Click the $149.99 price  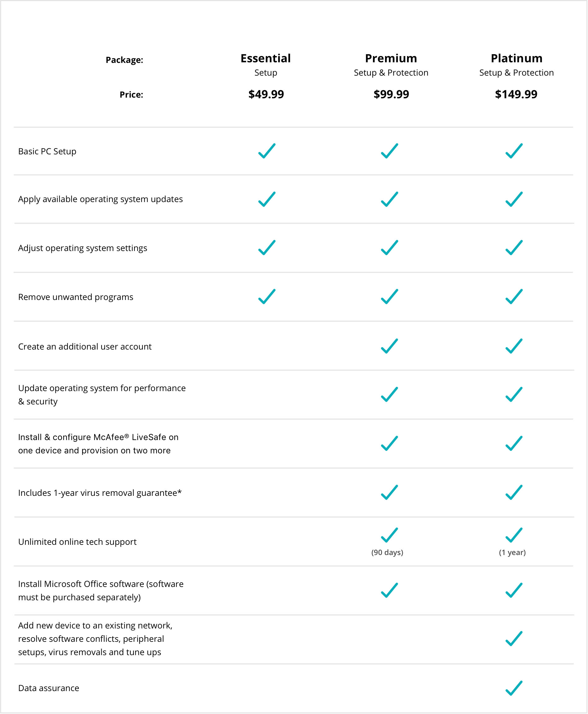[x=516, y=94]
